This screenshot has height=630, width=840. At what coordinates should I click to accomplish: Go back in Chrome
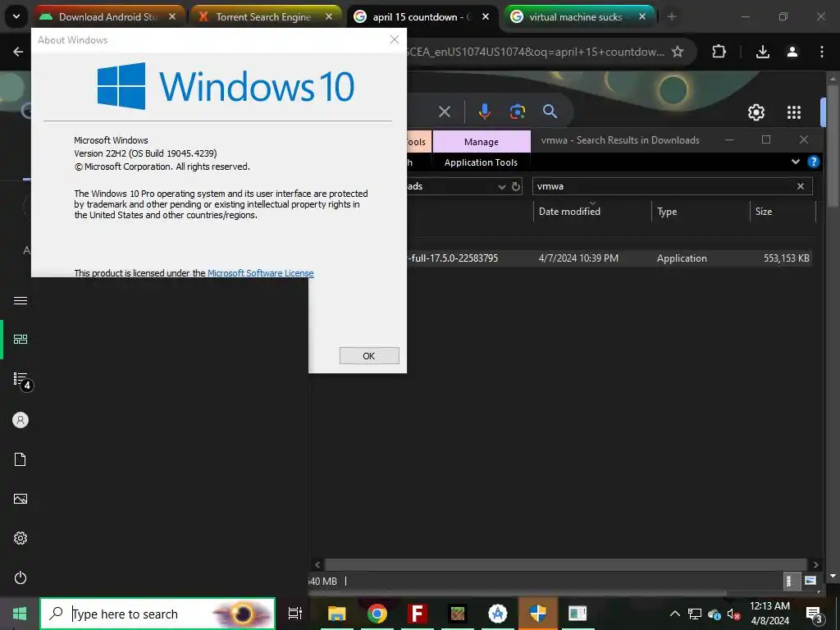tap(18, 52)
